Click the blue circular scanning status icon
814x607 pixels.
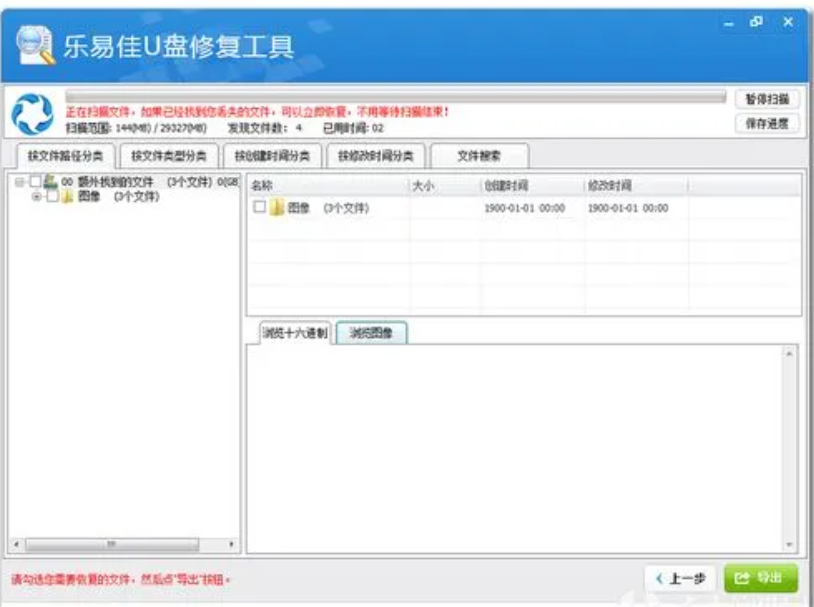33,114
